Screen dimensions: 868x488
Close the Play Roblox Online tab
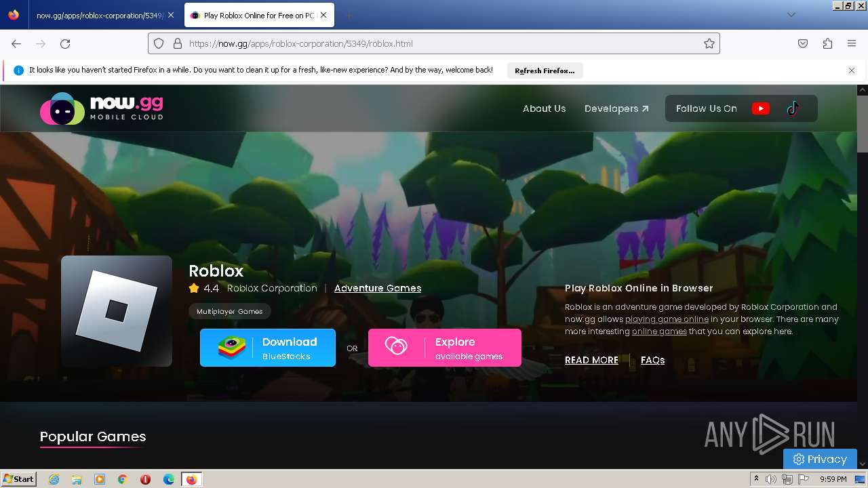click(x=324, y=15)
